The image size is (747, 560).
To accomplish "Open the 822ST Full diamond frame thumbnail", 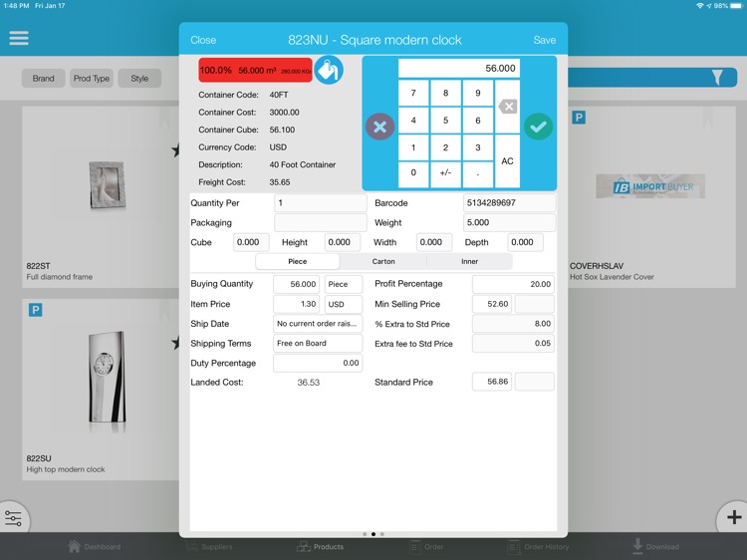I will coord(108,185).
